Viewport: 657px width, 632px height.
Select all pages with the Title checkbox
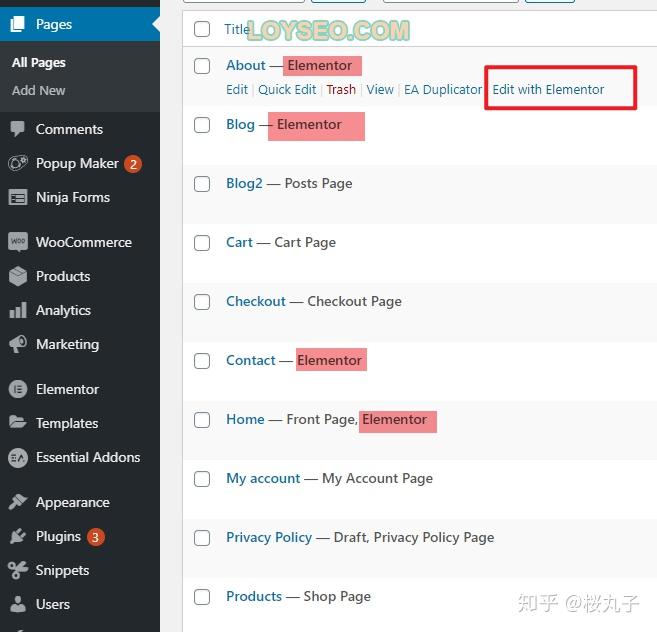[x=202, y=29]
